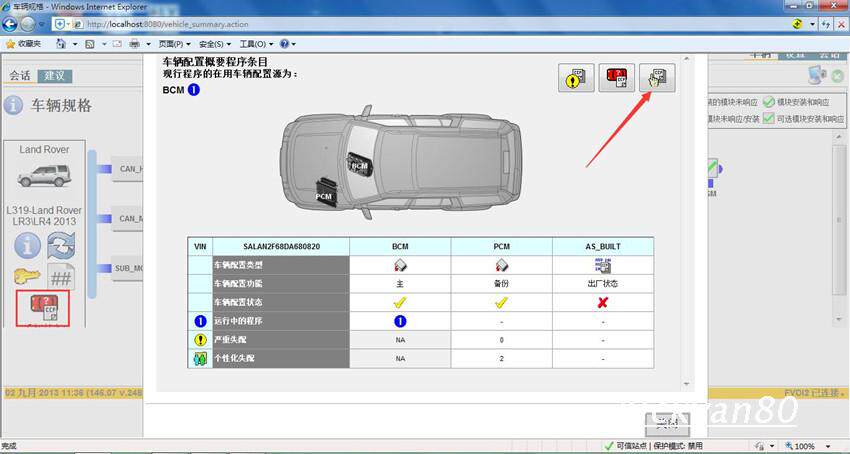Click dialog scrollbar down arrow
The width and height of the screenshot is (850, 454).
pyautogui.click(x=687, y=384)
